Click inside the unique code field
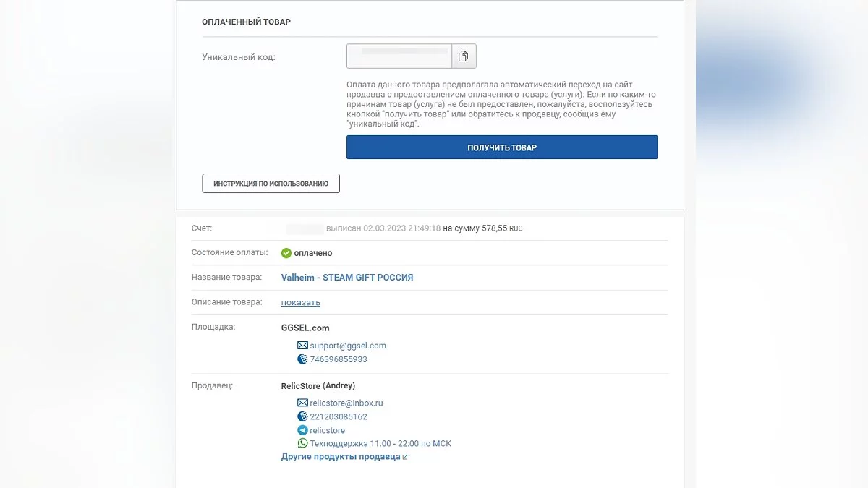This screenshot has width=868, height=488. click(x=399, y=56)
